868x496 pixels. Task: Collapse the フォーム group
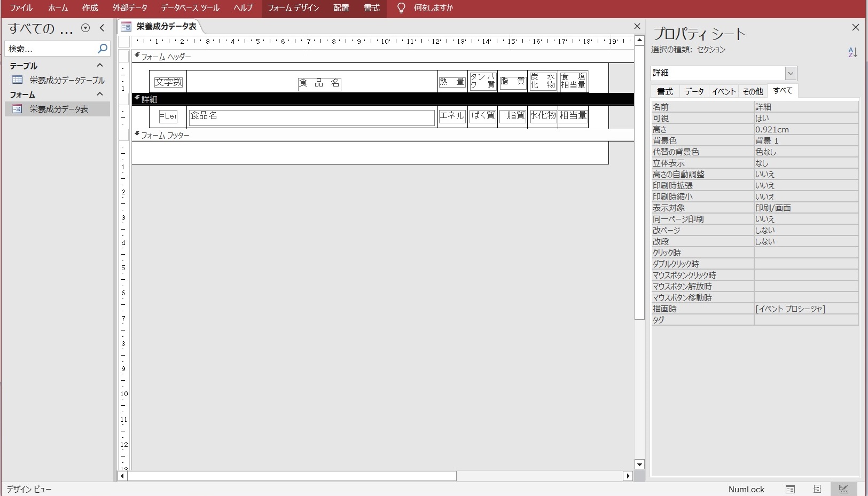pos(100,94)
